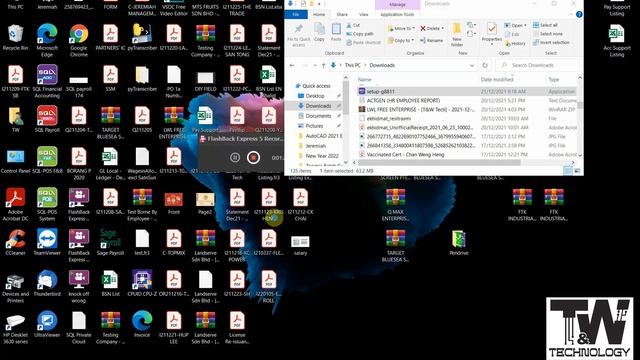Click the large Copy icon in ribbon

pos(319,32)
